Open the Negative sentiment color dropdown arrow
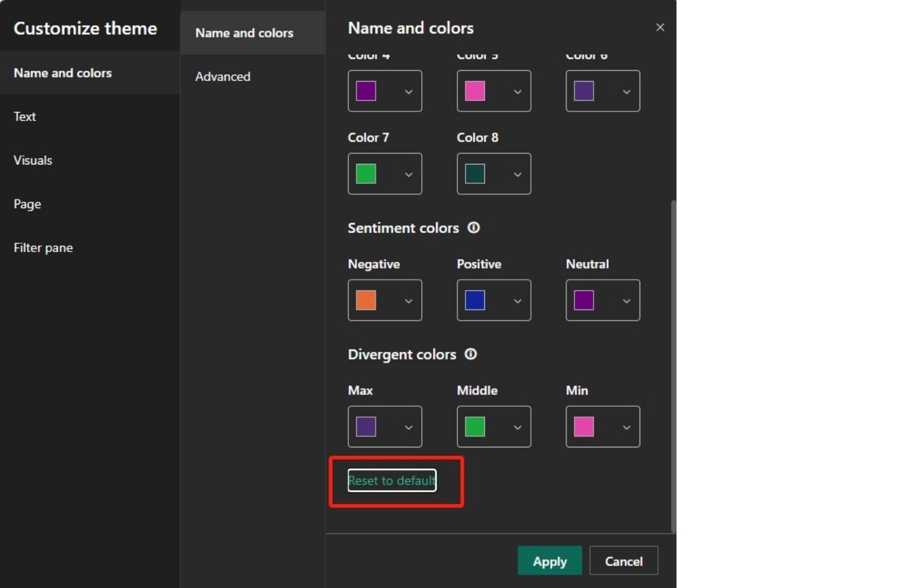 point(409,301)
